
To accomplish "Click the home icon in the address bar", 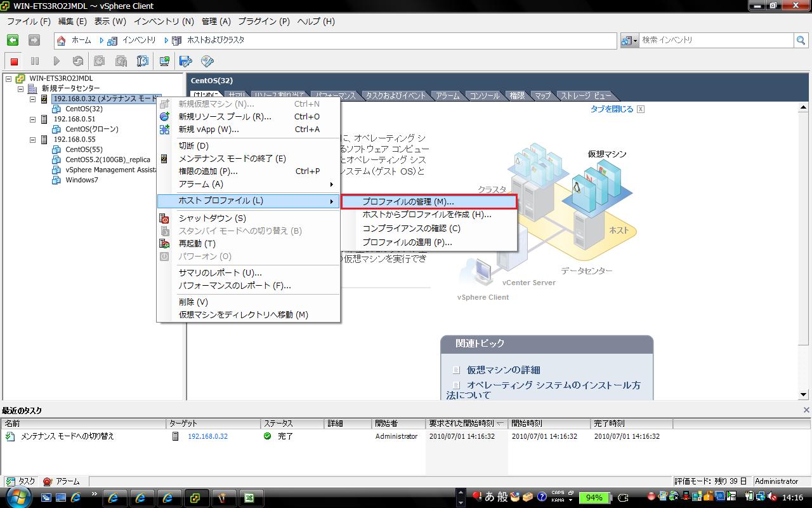I will pyautogui.click(x=62, y=40).
